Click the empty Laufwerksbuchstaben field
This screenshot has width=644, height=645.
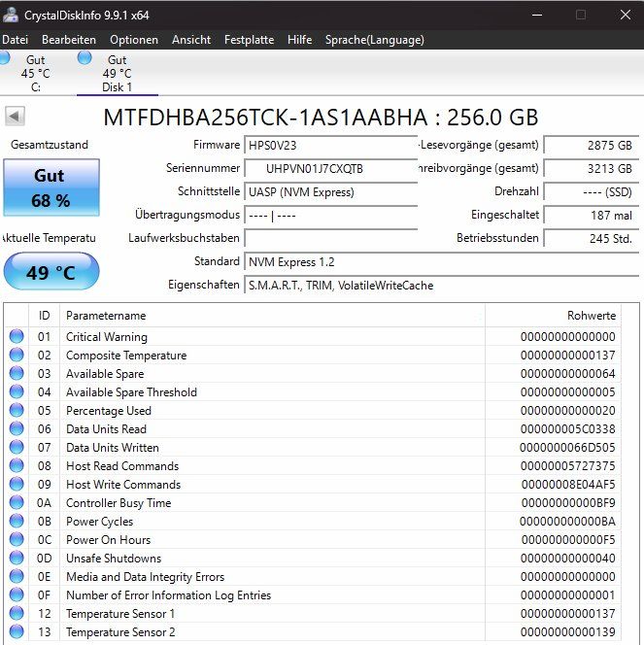tap(331, 238)
